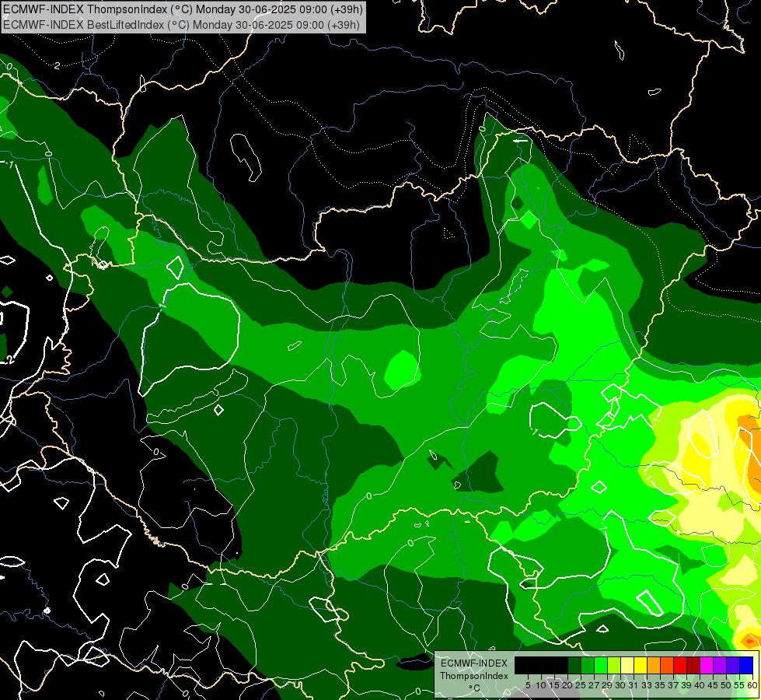Click the ThompsonIndex header line at top
761x700 pixels.
[183, 9]
